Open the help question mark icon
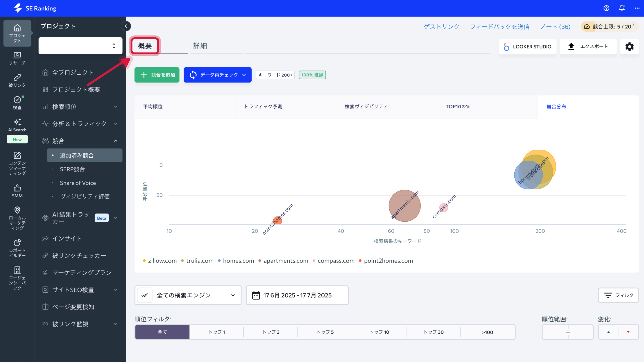Screen dimensions: 644x362 coord(606,8)
